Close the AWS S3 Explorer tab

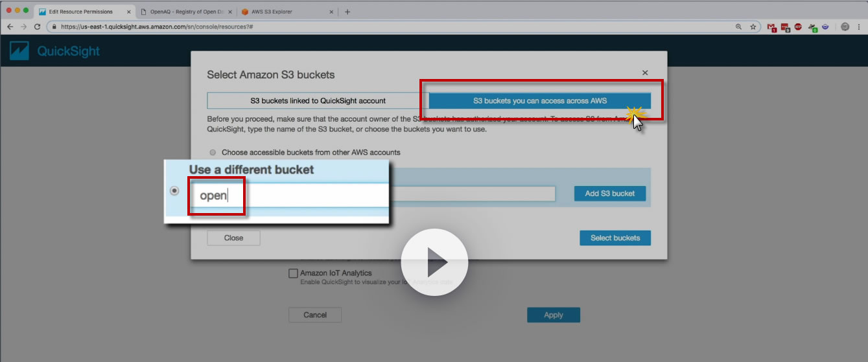[332, 12]
